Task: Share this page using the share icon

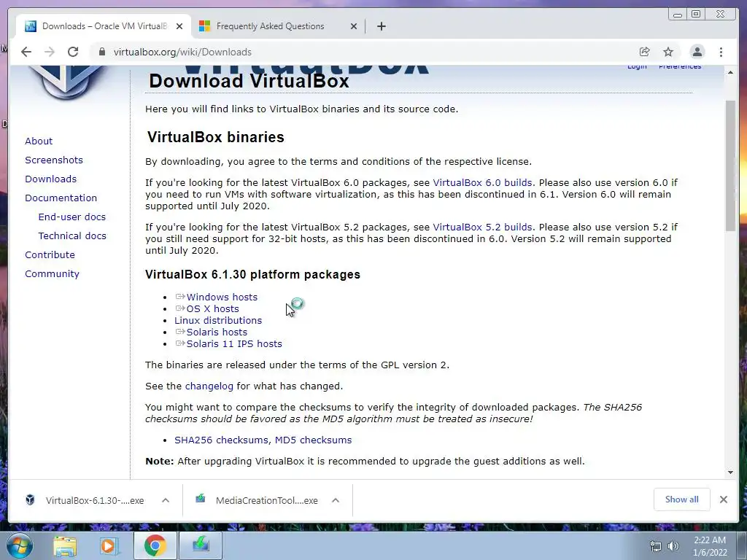Action: pyautogui.click(x=644, y=52)
